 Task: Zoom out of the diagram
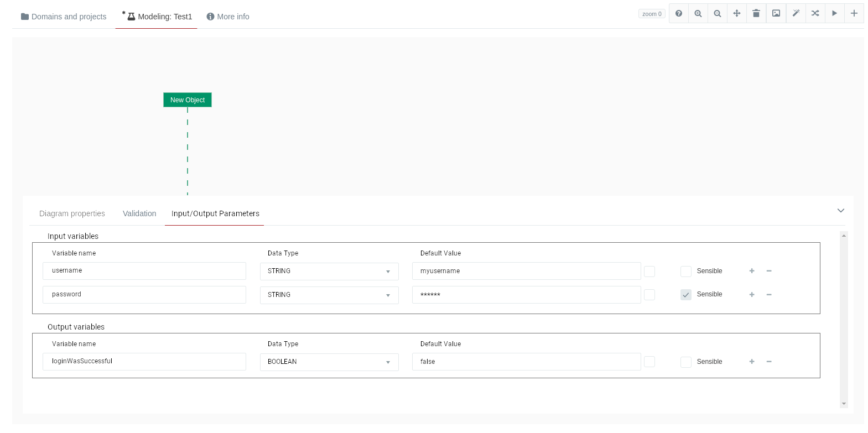point(718,13)
